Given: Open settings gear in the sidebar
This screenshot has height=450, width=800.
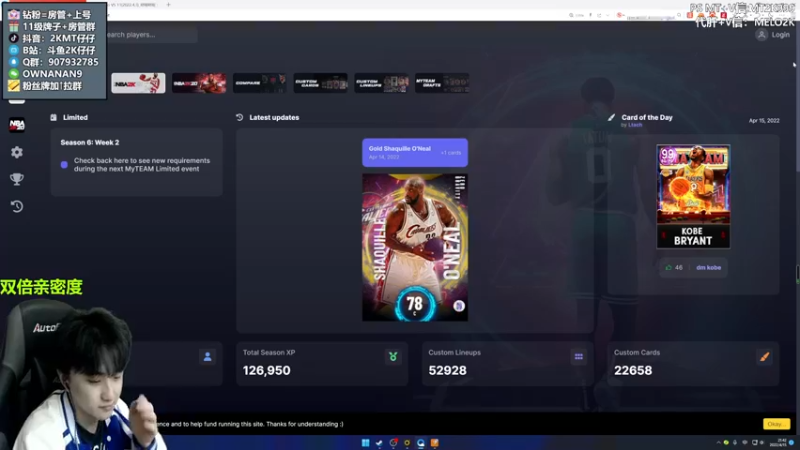Looking at the screenshot, I should (x=17, y=152).
